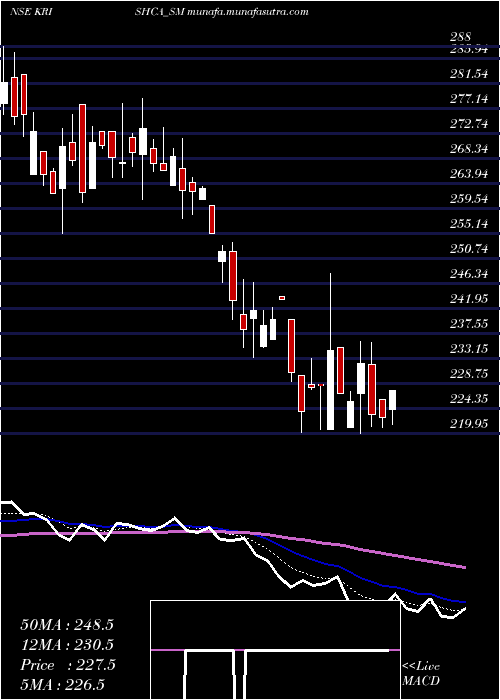Click the NSE KRI symbol text
This screenshot has height=700, width=500.
point(30,12)
